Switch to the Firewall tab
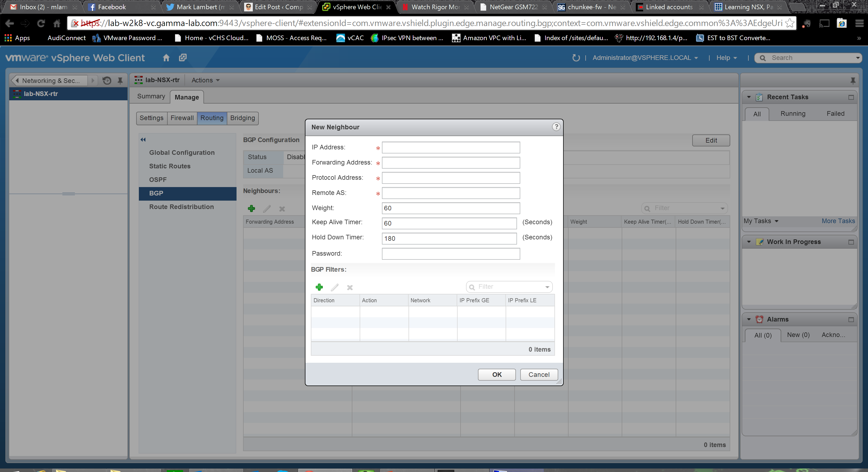The width and height of the screenshot is (868, 472). pyautogui.click(x=182, y=118)
